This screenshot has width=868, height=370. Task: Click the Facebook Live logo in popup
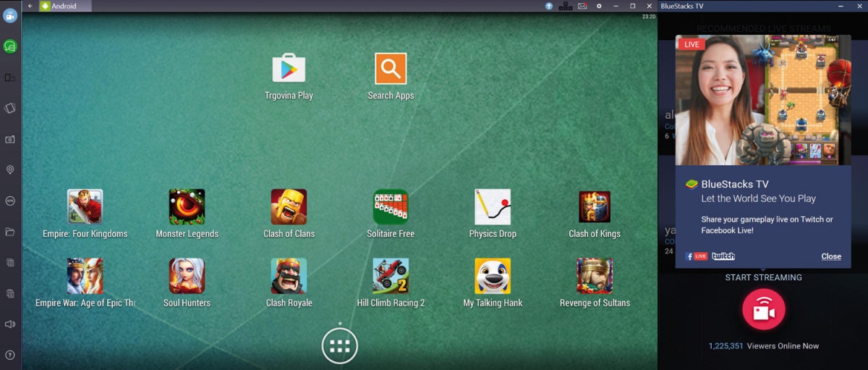click(697, 256)
